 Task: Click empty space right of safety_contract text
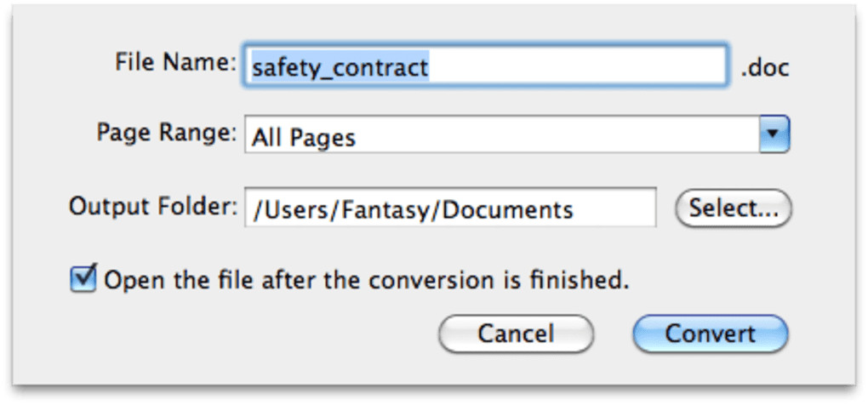tap(579, 67)
